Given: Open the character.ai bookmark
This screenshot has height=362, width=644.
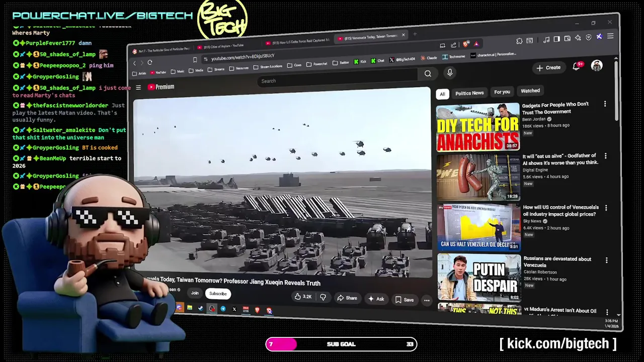Looking at the screenshot, I should [494, 55].
